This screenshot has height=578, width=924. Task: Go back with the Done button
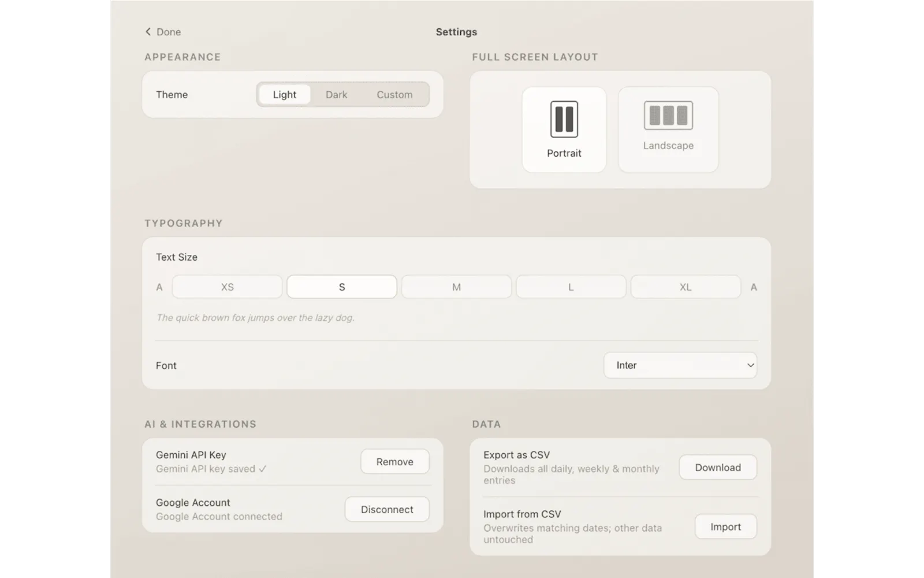point(163,32)
